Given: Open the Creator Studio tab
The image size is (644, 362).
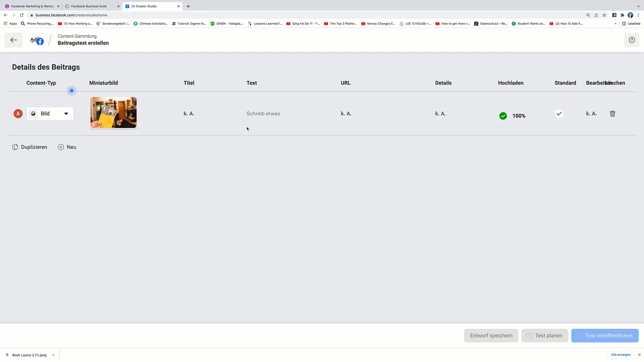Looking at the screenshot, I should click(x=144, y=6).
